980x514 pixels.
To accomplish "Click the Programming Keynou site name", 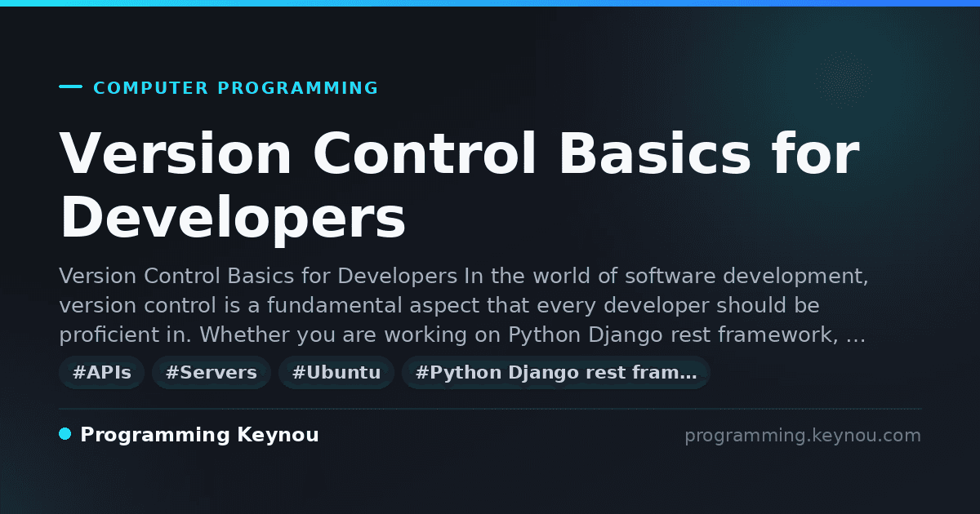I will point(199,435).
